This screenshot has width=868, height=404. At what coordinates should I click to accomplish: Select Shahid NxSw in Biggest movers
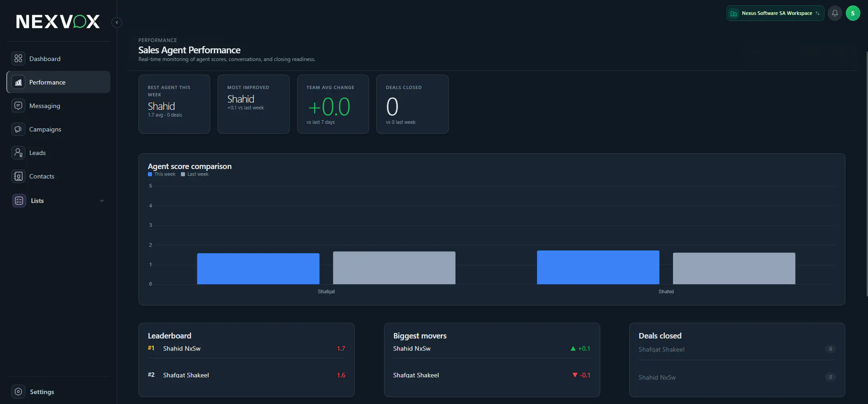tap(412, 348)
